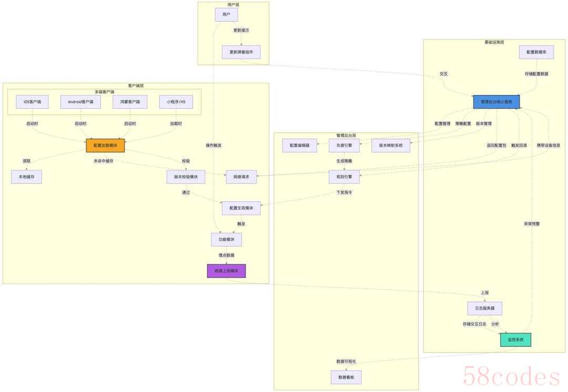Click the 本地缓存 node
Screen dimensions: 568x392
pyautogui.click(x=26, y=177)
